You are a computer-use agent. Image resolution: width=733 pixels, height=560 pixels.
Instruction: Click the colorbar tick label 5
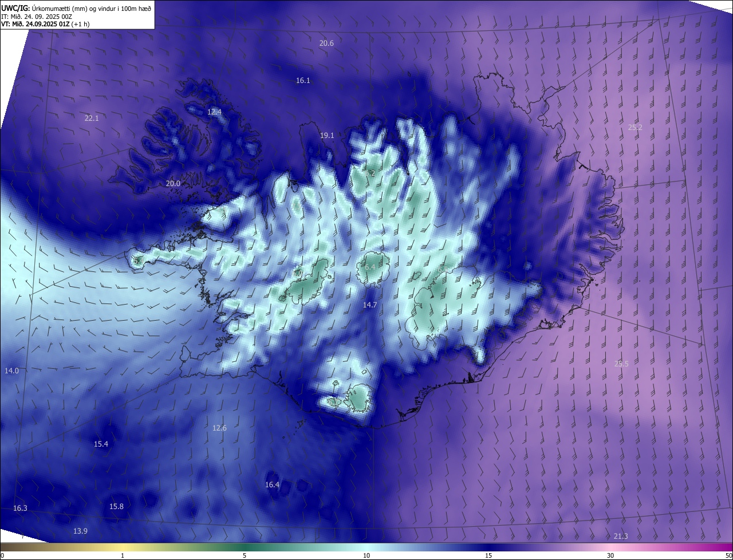tap(245, 555)
